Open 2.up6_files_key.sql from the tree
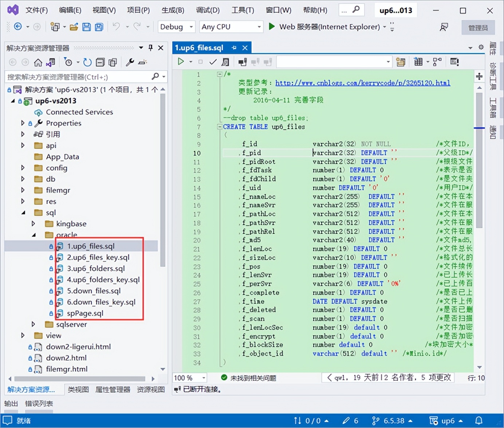 click(98, 257)
